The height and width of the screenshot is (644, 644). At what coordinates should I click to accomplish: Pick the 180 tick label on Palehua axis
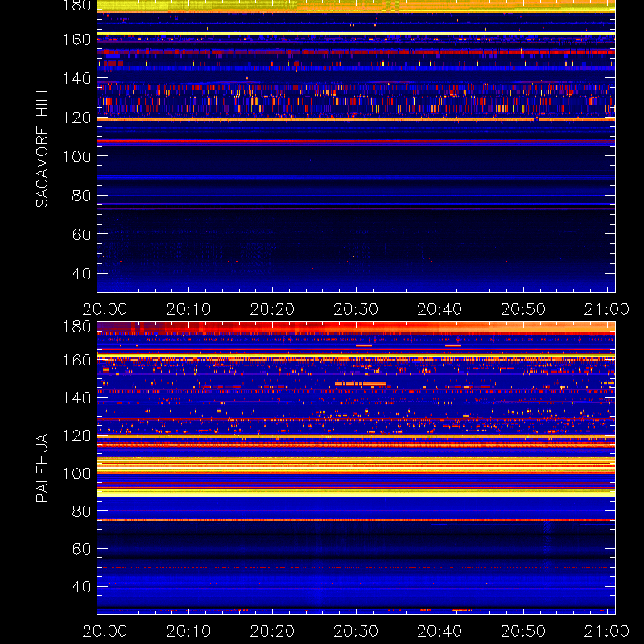click(x=76, y=327)
